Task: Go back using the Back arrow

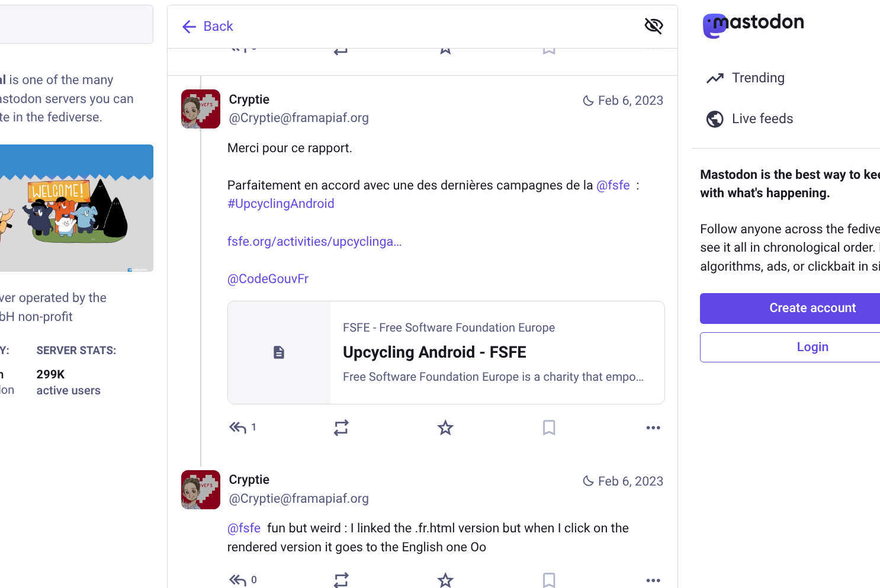Action: (x=207, y=26)
